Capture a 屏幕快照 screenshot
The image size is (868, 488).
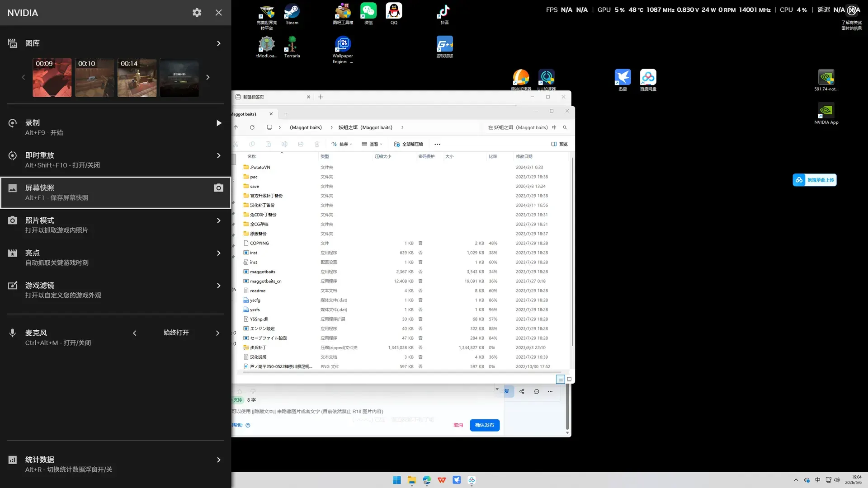point(116,192)
